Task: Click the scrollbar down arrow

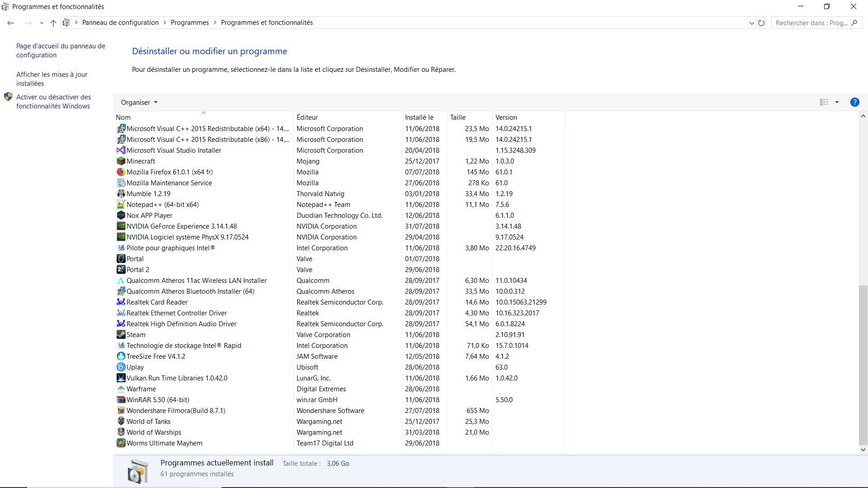Action: point(863,450)
